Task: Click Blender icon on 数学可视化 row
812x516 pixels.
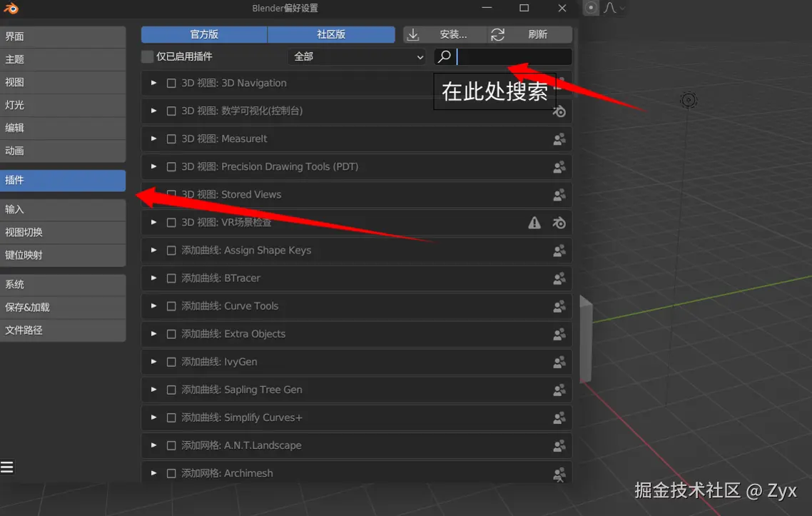Action: 559,111
